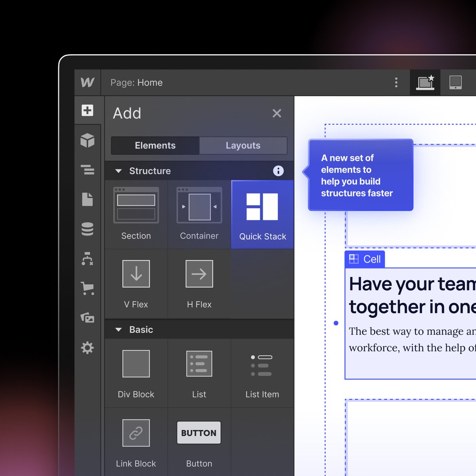Add a Button element
Image resolution: width=476 pixels, height=476 pixels.
coord(199,442)
